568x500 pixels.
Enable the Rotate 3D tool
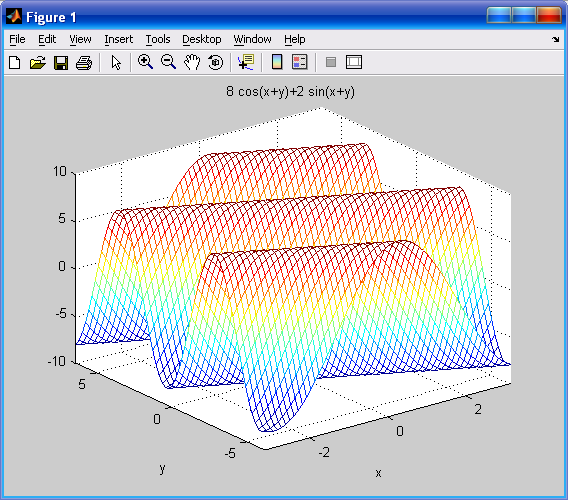point(216,62)
